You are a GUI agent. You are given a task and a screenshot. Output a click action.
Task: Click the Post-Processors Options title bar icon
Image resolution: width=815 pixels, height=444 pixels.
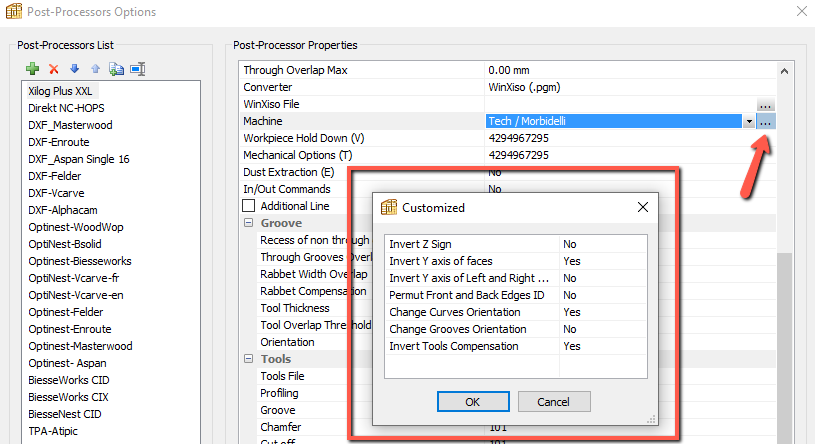(x=14, y=11)
